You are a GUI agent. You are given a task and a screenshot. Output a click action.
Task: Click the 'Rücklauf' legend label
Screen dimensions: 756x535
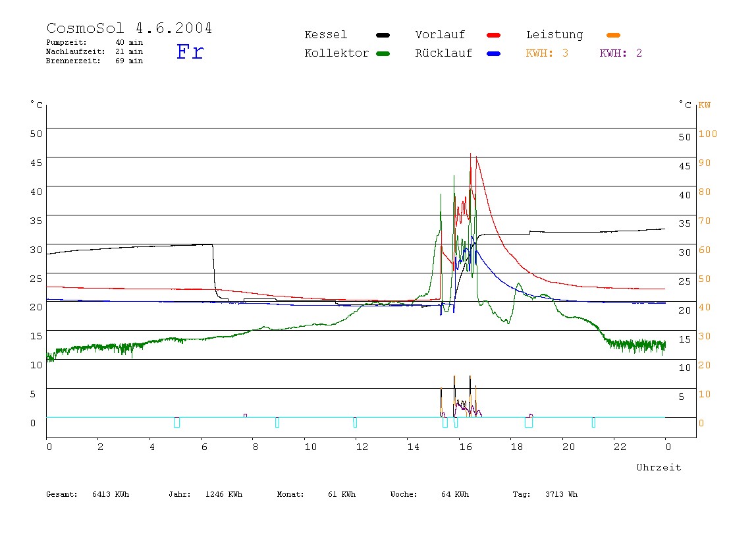(x=444, y=53)
